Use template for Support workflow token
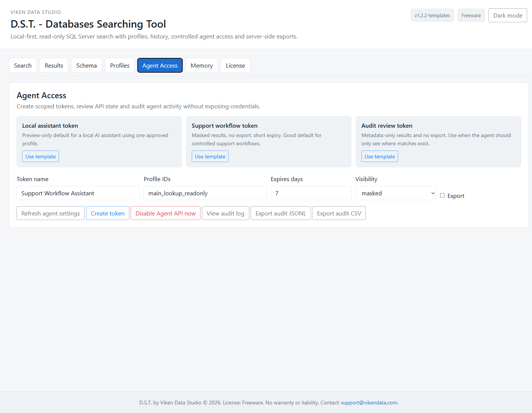Screen dimensions: 532x413 pyautogui.click(x=210, y=156)
